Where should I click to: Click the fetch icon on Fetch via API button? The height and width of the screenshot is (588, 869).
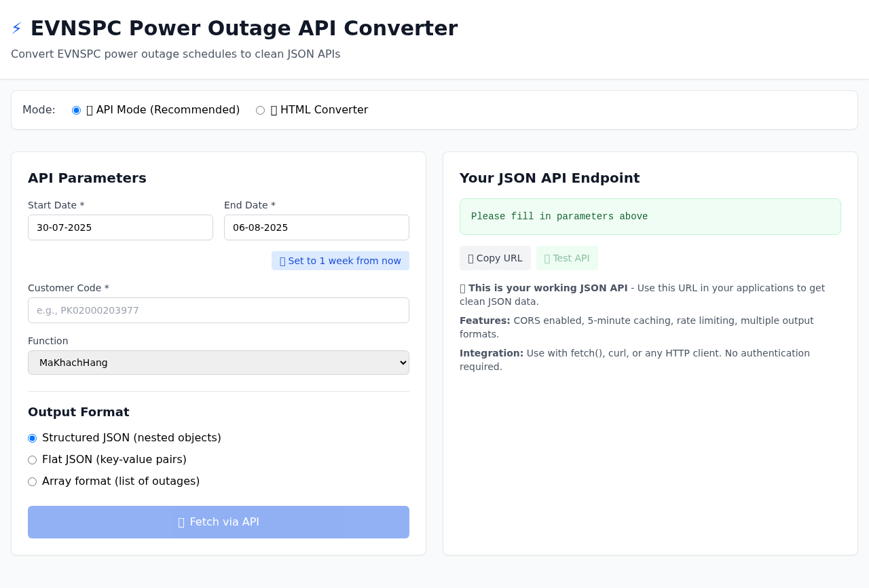(181, 521)
